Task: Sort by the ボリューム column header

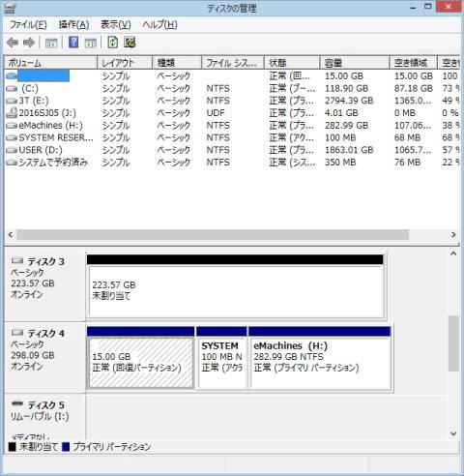Action: (50, 63)
